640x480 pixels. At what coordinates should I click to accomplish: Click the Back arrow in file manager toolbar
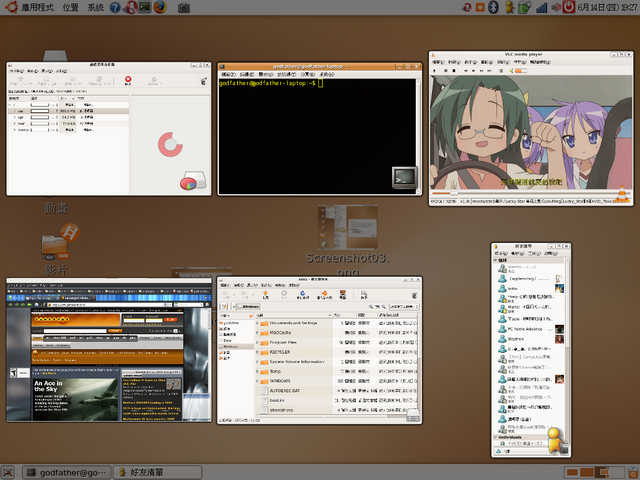click(x=225, y=294)
